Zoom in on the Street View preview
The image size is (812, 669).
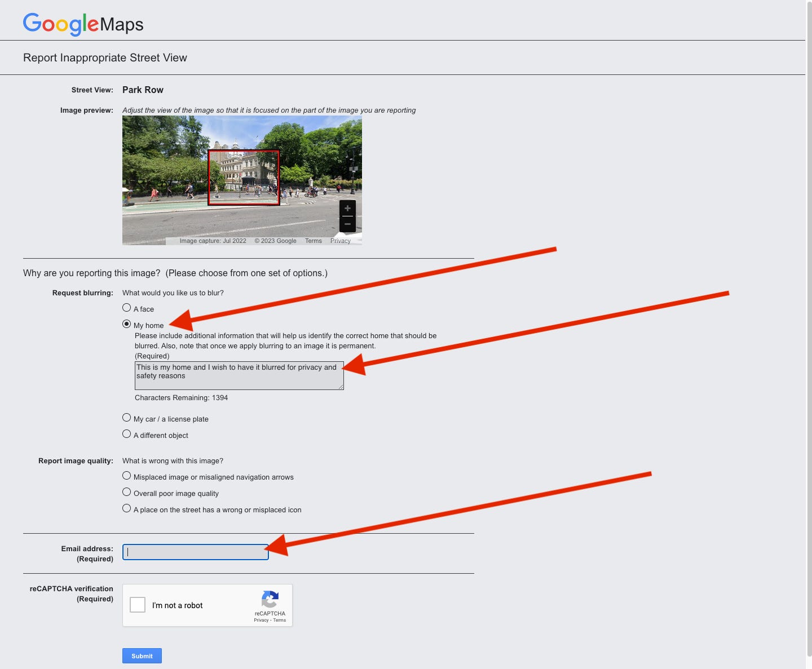[x=347, y=208]
